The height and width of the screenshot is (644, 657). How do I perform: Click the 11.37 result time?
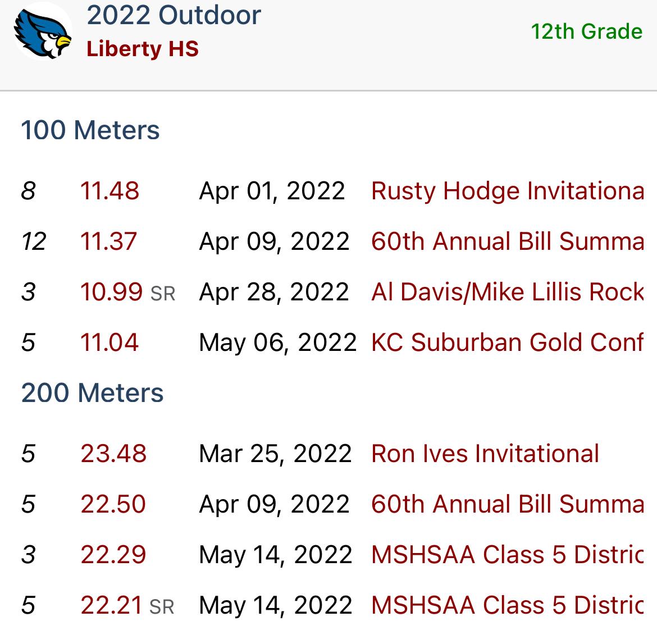(x=108, y=241)
